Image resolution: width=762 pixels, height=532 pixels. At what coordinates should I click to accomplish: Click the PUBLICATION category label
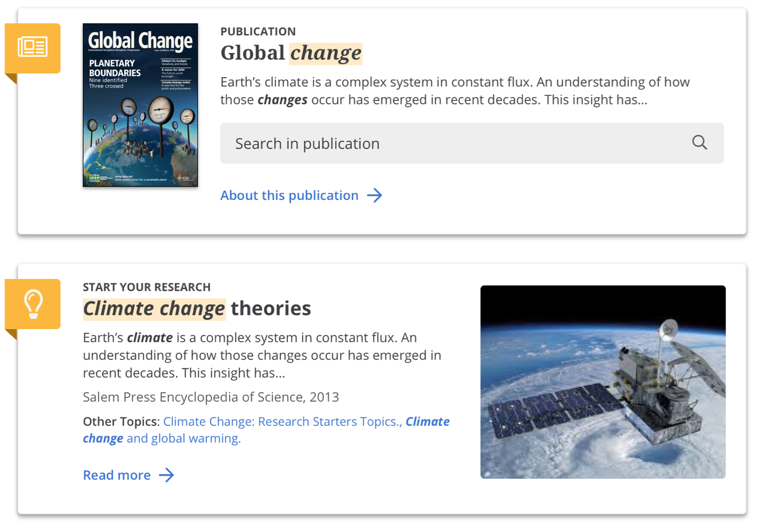[x=258, y=32]
